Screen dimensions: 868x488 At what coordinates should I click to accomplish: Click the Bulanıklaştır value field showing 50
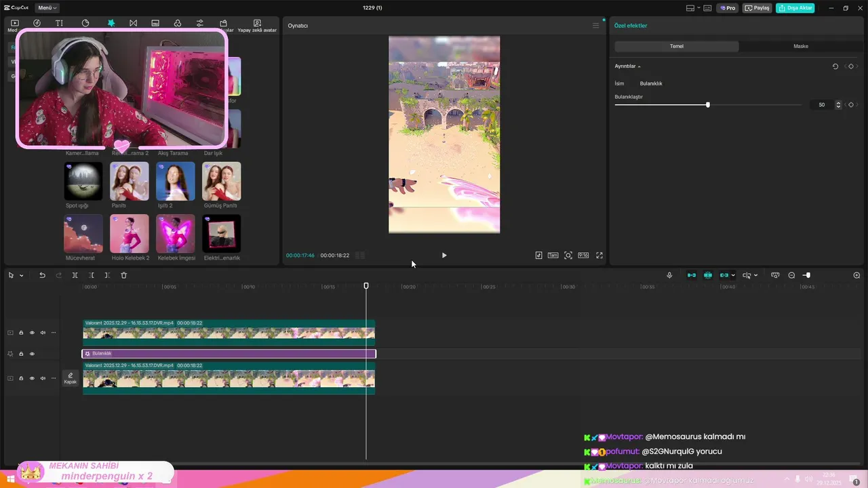822,105
